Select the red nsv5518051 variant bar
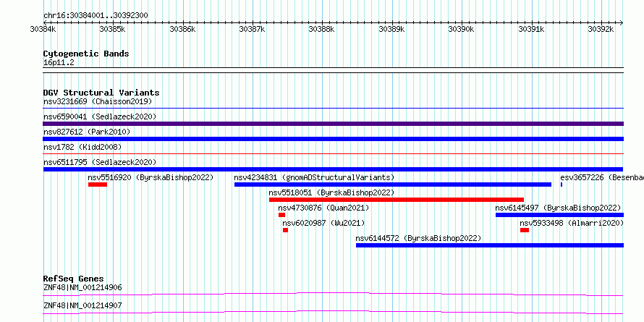The width and height of the screenshot is (644, 322). click(397, 200)
